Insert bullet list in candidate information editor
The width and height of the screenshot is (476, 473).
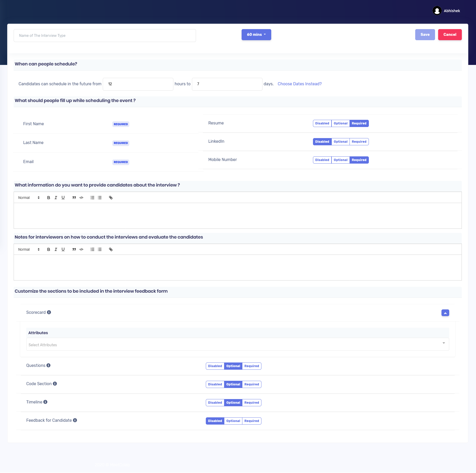pos(100,198)
